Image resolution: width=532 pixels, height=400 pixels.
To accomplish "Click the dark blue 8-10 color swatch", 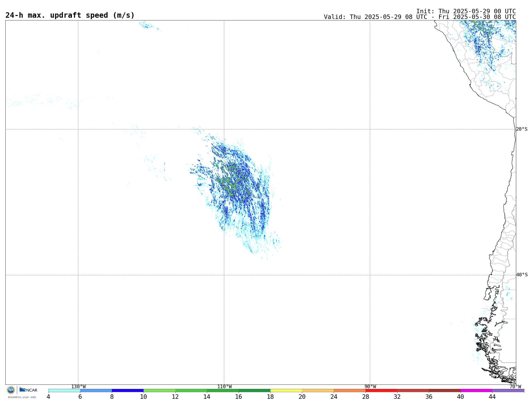I will point(128,391).
